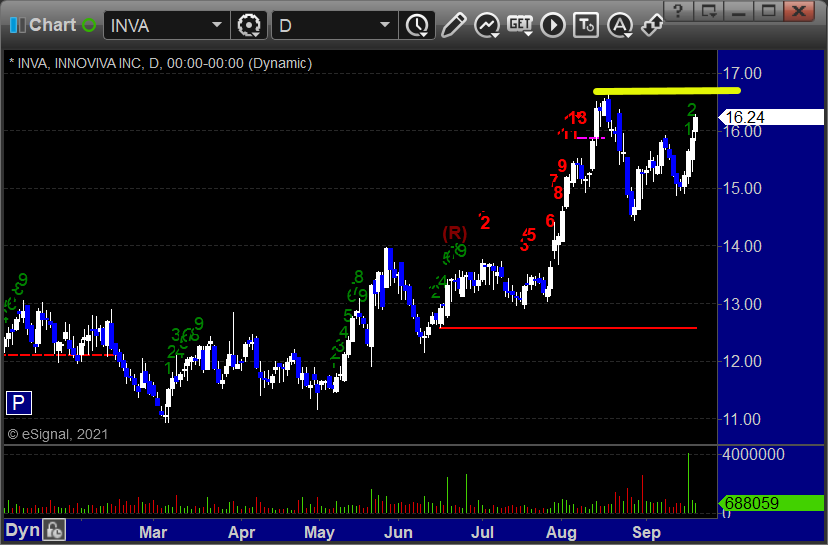
Task: Click the arrows icon after circled A
Action: pyautogui.click(x=653, y=25)
